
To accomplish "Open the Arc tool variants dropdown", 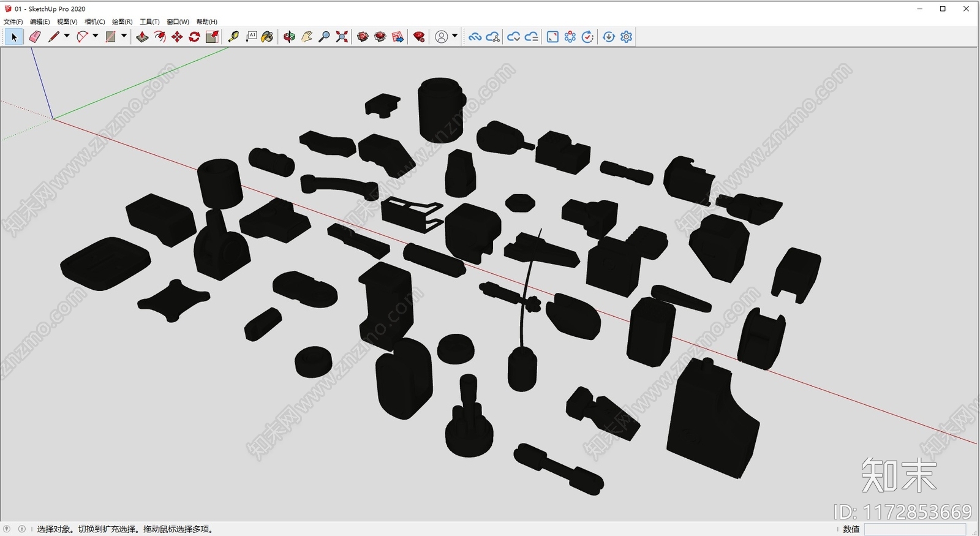I will click(96, 36).
